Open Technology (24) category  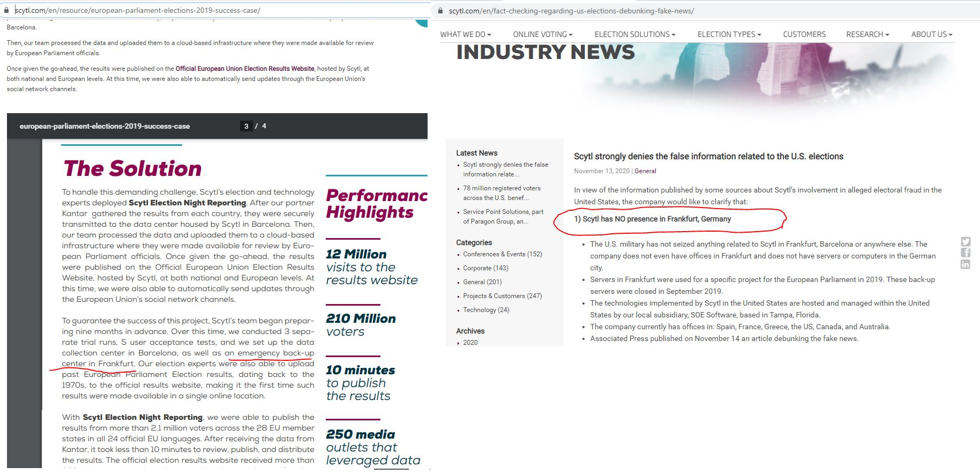[x=486, y=310]
